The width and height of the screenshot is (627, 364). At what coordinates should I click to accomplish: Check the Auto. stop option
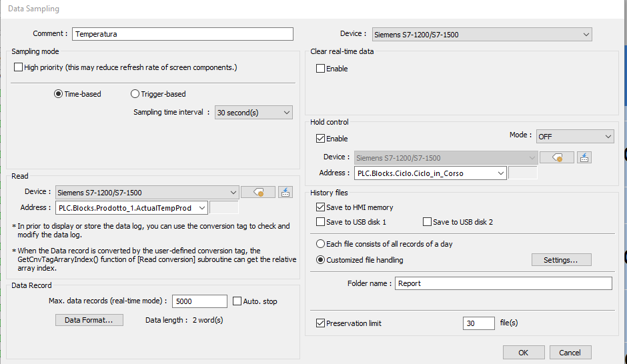(x=237, y=301)
